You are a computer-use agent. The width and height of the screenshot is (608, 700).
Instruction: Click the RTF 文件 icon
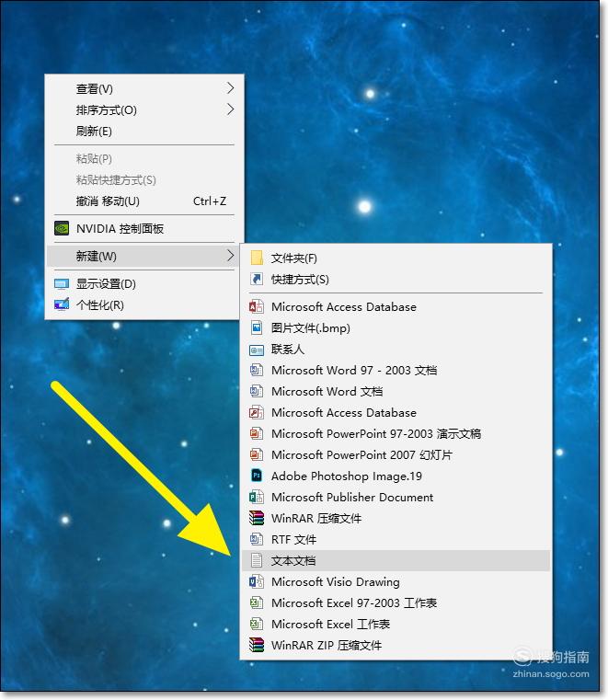[257, 539]
